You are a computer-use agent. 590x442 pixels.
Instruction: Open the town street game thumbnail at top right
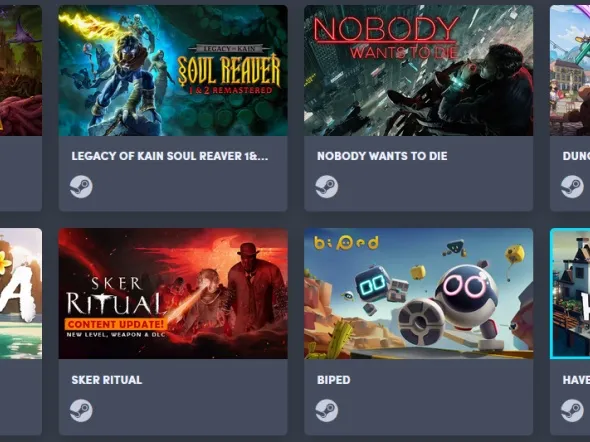pos(570,70)
